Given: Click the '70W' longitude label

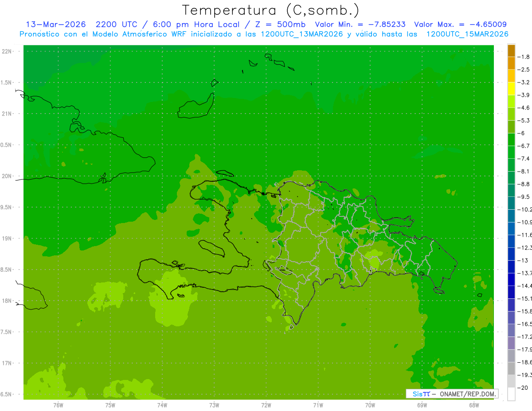Looking at the screenshot, I should [370, 405].
